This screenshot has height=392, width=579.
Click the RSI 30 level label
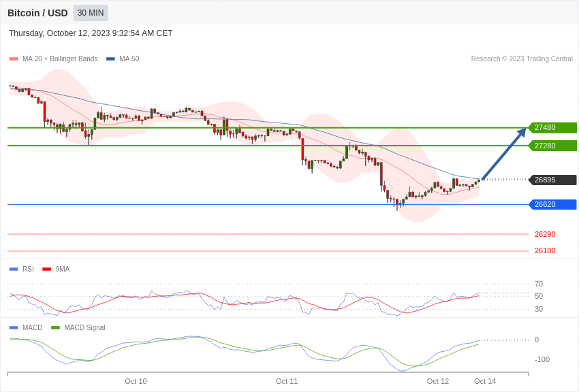[x=539, y=309]
